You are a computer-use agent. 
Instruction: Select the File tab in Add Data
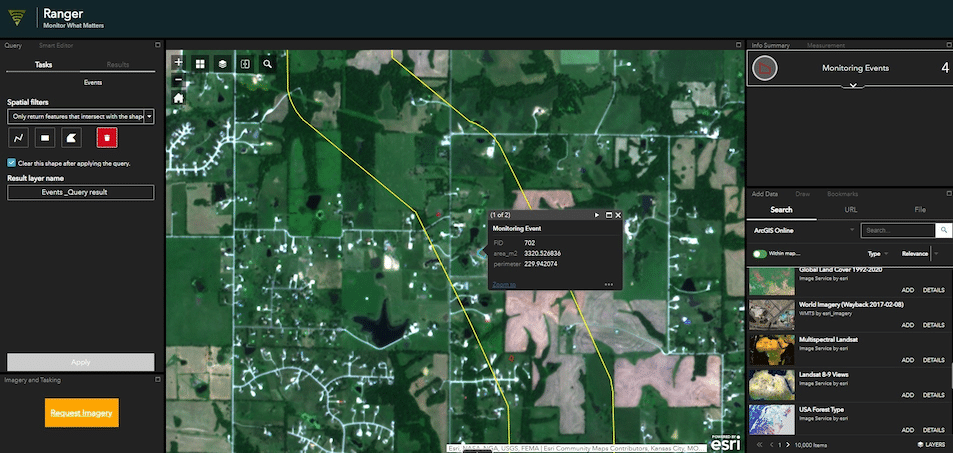pos(920,210)
